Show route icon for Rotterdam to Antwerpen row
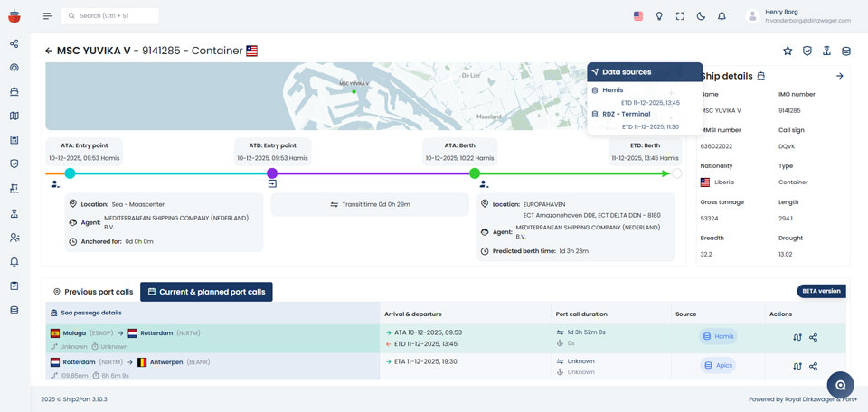The image size is (868, 412). 796,366
